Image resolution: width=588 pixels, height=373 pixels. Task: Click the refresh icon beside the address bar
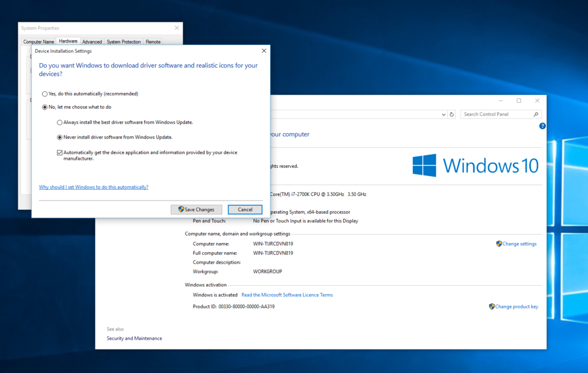(x=452, y=114)
